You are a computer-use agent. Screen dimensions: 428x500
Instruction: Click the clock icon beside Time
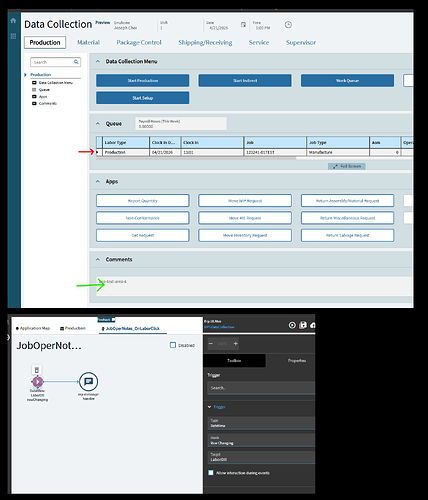(x=288, y=25)
